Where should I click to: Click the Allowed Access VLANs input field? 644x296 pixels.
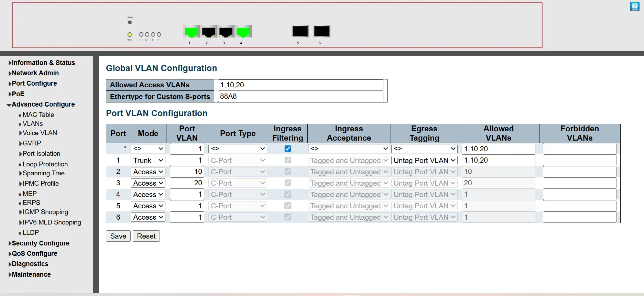tap(300, 85)
